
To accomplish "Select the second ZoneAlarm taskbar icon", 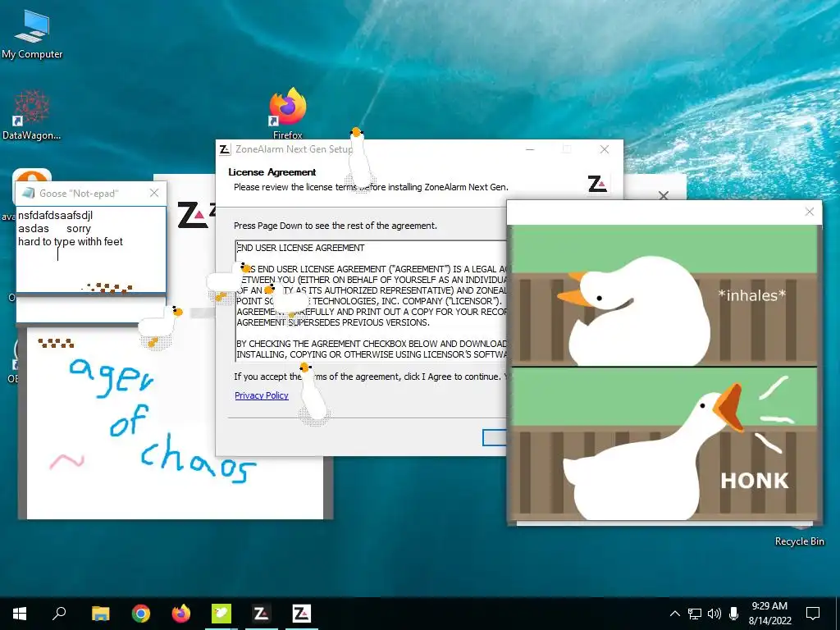I will [301, 614].
